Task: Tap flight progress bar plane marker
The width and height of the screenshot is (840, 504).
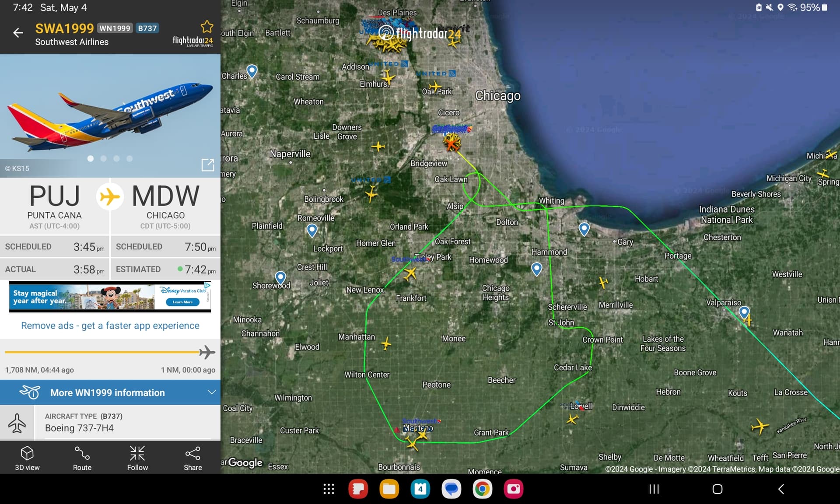Action: [206, 352]
